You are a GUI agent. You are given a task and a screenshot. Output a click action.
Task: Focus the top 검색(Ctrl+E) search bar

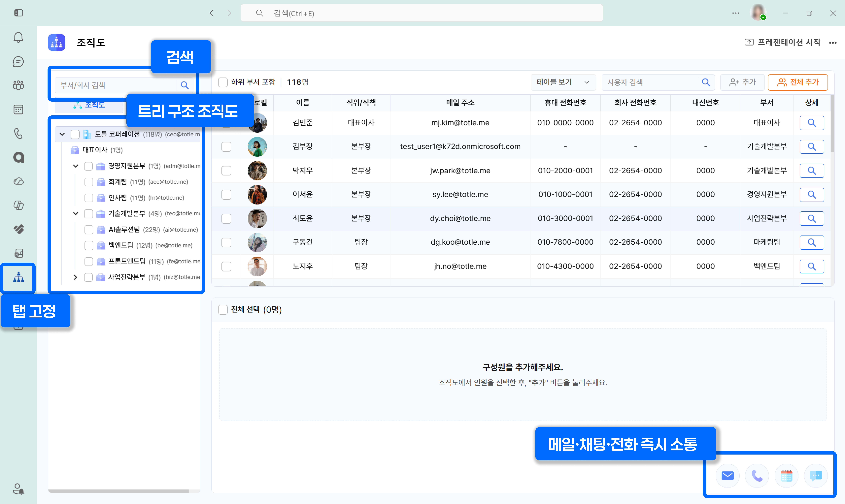coord(422,13)
